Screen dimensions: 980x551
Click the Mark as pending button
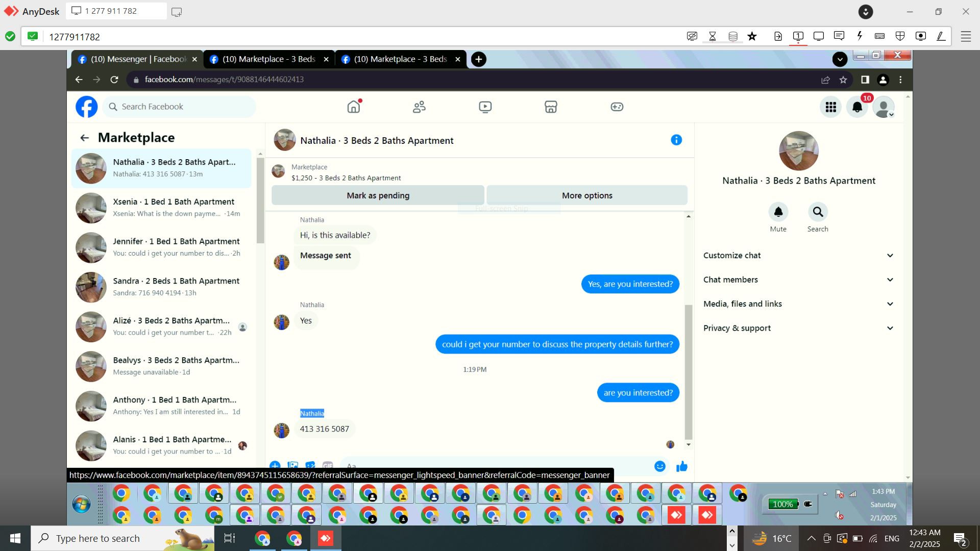(378, 195)
